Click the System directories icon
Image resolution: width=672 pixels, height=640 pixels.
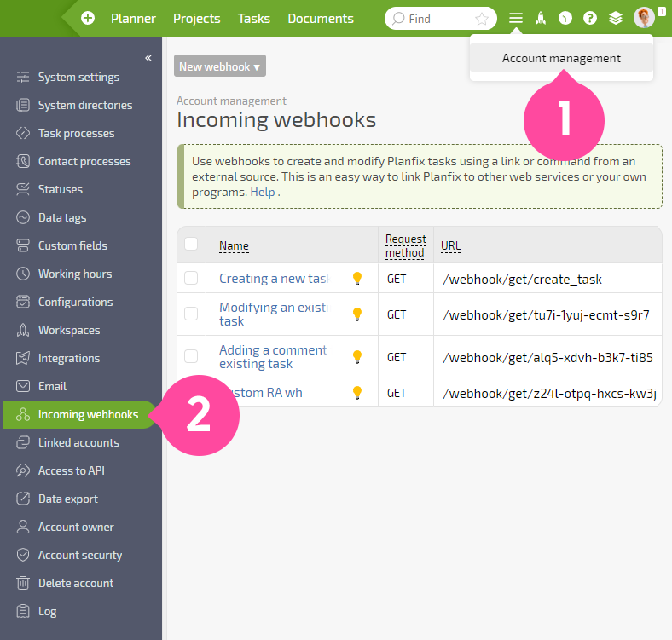pos(23,105)
